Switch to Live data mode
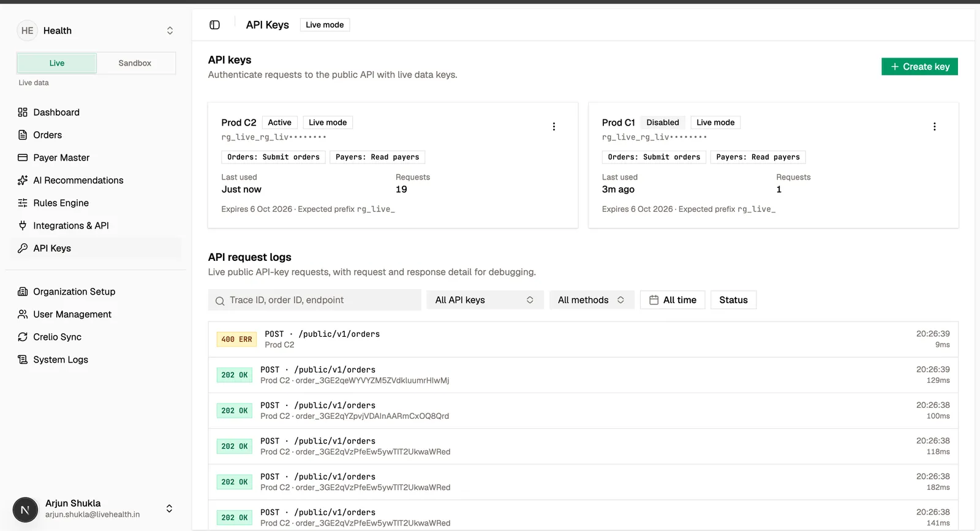Image resolution: width=980 pixels, height=531 pixels. 57,63
